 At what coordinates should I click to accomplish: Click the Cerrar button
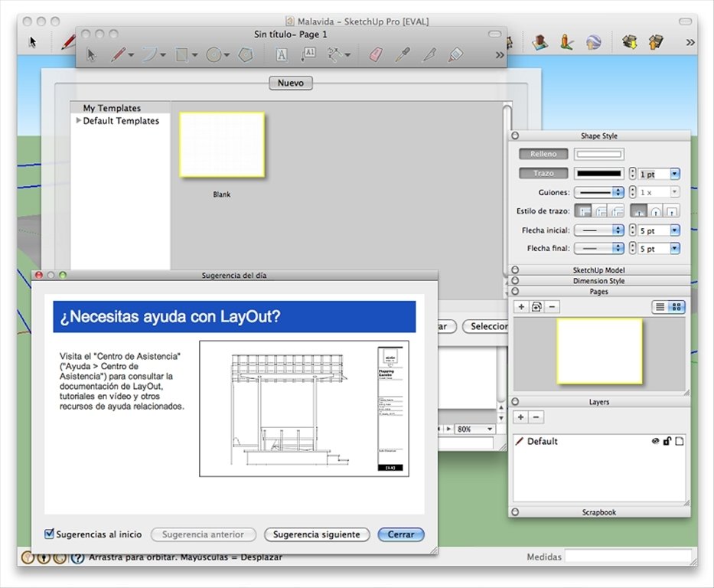[401, 534]
